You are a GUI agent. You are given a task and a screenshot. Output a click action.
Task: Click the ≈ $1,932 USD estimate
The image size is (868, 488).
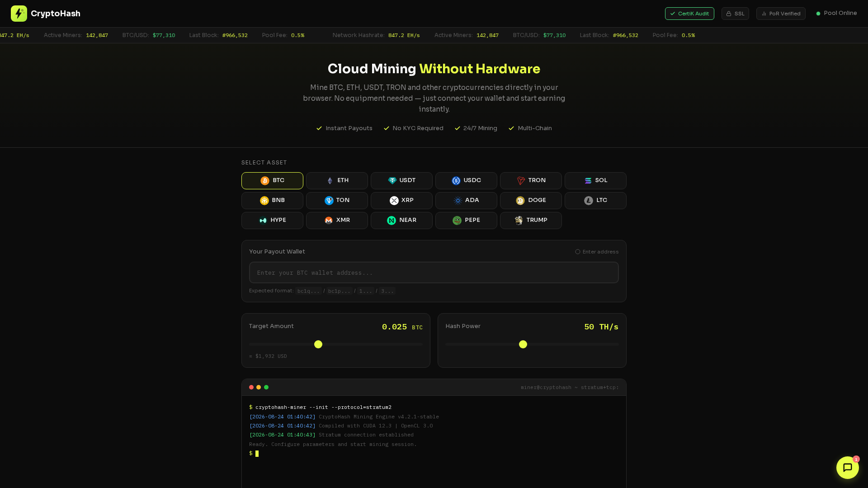pyautogui.click(x=268, y=356)
